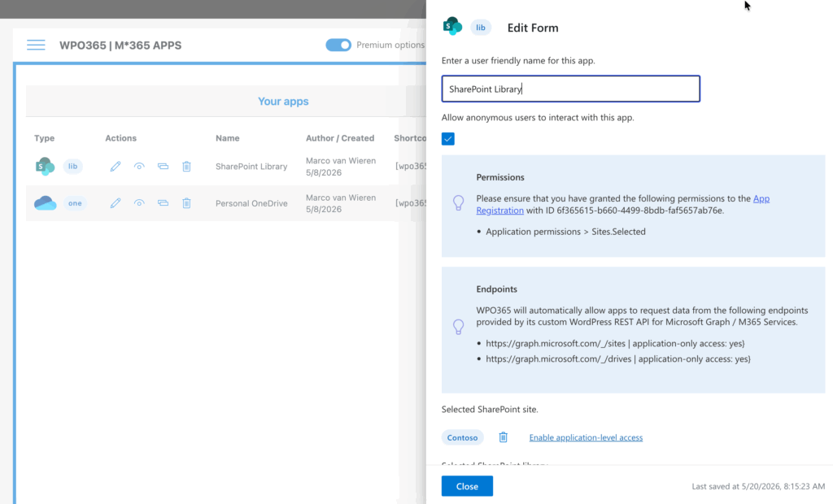Click the Endpoints section heading
The width and height of the screenshot is (833, 504).
[496, 289]
